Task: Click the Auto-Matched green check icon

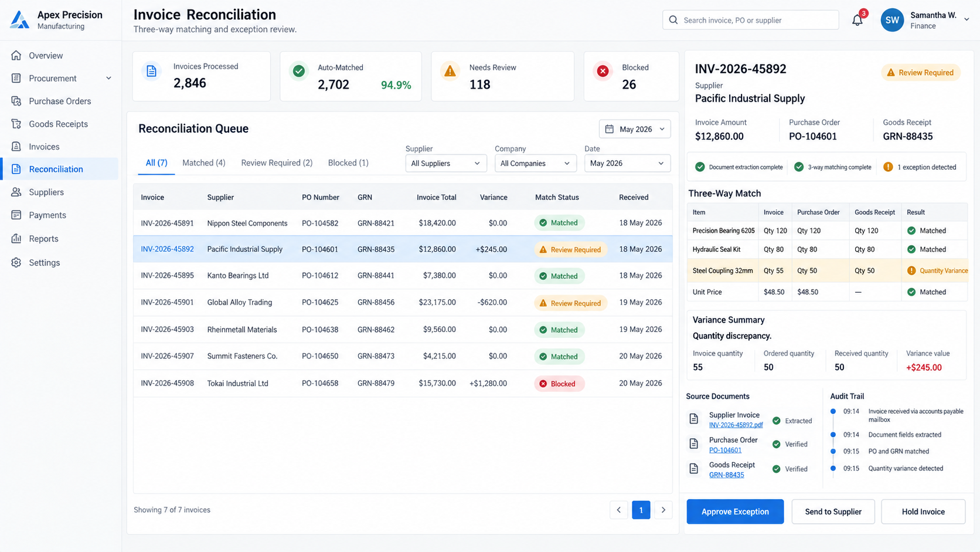Action: point(299,72)
